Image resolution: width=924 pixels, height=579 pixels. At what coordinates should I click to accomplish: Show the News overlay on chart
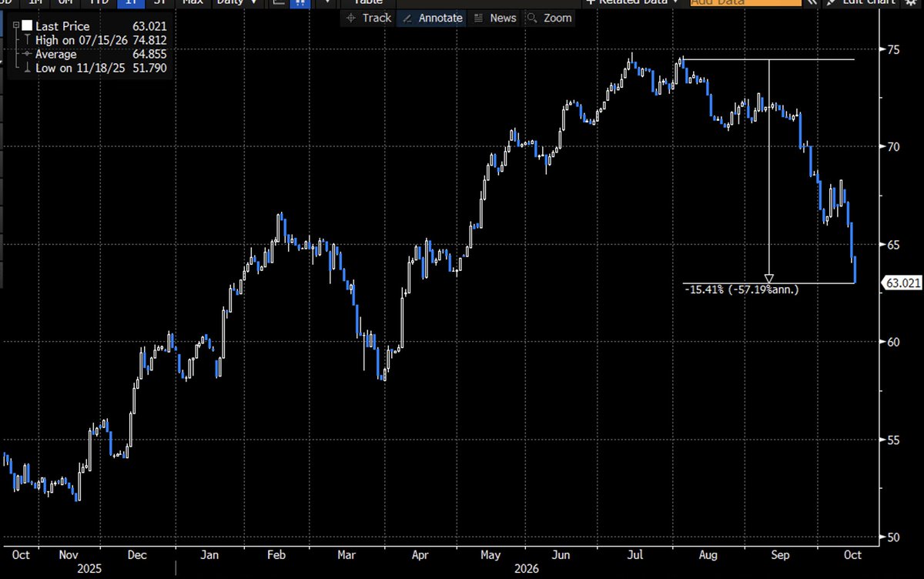click(x=494, y=18)
